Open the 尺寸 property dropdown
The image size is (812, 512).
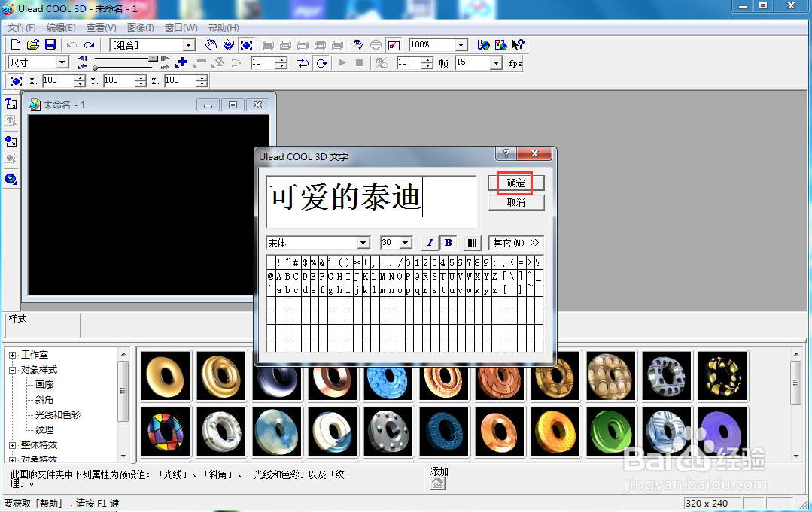click(62, 62)
